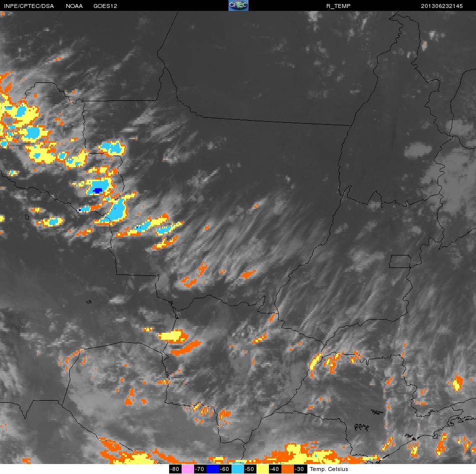
Task: Select the yellow -50 to -40 legend swatch
Action: (x=262, y=469)
